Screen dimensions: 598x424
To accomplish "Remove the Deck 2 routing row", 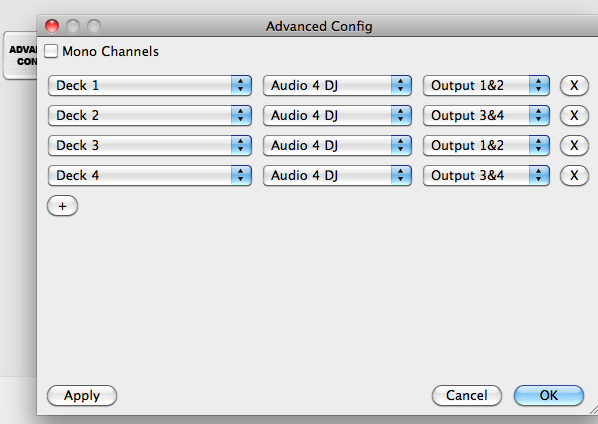I will click(574, 116).
